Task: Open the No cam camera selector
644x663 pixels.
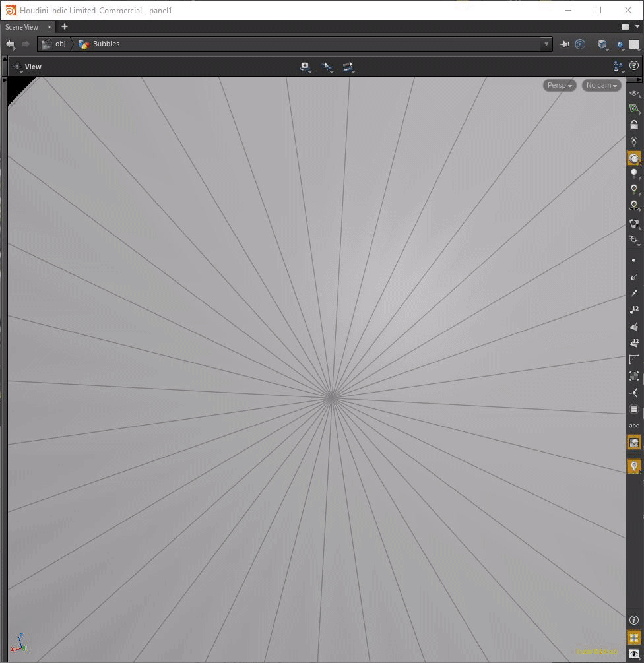Action: [x=600, y=85]
